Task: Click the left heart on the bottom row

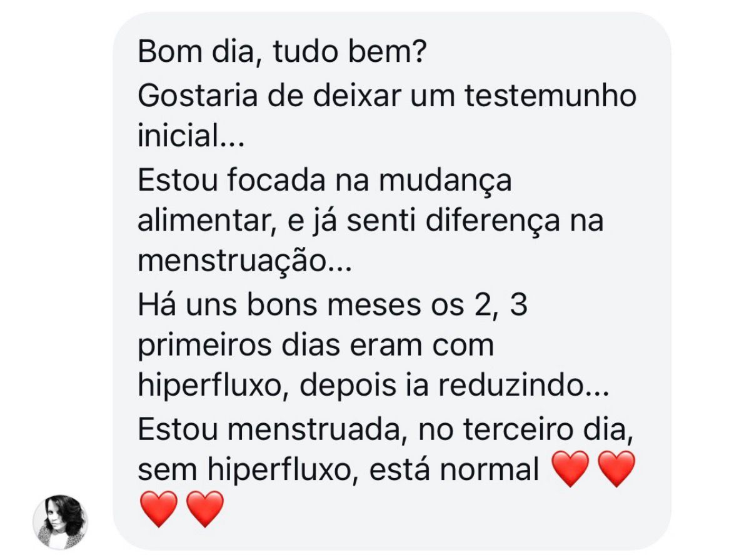Action: pos(159,509)
